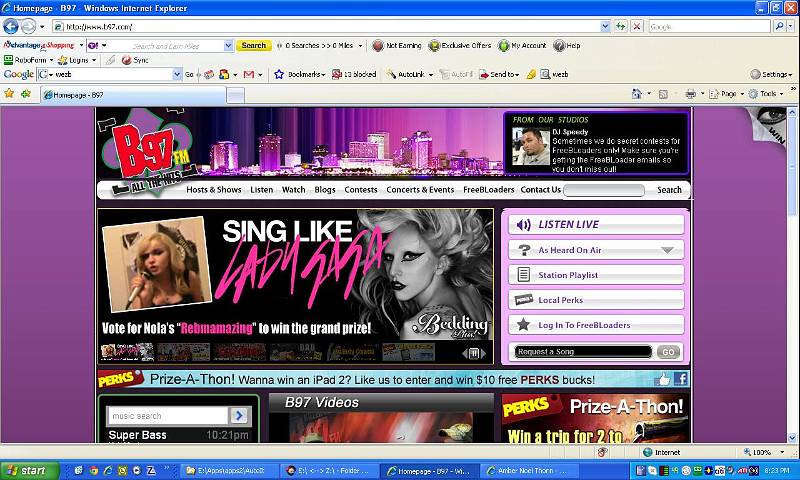800x480 pixels.
Task: Click the music search input field
Action: 167,416
